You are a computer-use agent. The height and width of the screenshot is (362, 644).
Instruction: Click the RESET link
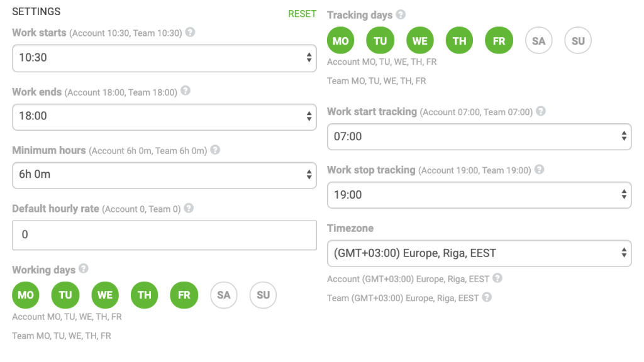coord(303,13)
